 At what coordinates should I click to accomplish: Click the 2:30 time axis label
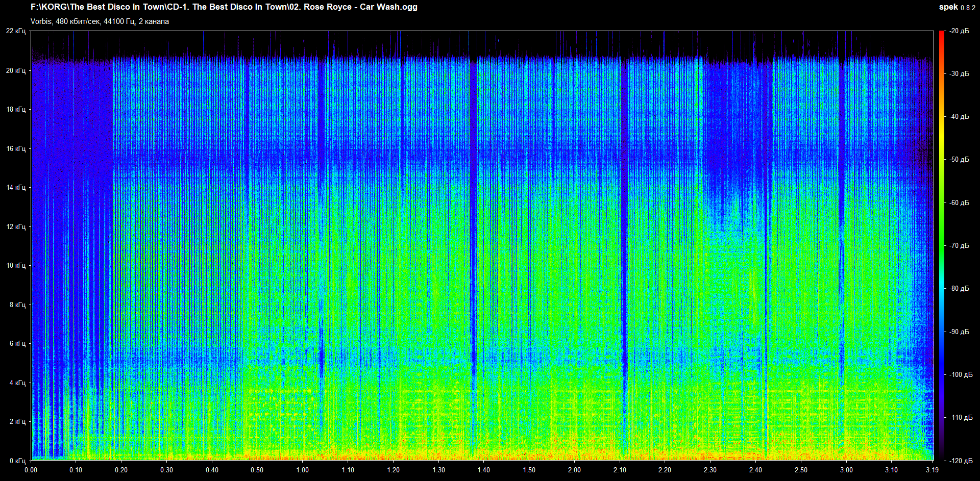click(710, 470)
